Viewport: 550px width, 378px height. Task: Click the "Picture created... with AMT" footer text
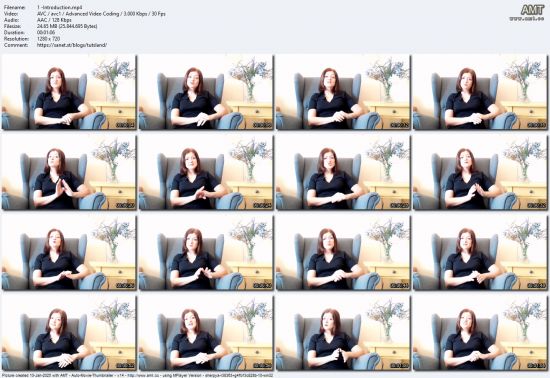coord(137,375)
